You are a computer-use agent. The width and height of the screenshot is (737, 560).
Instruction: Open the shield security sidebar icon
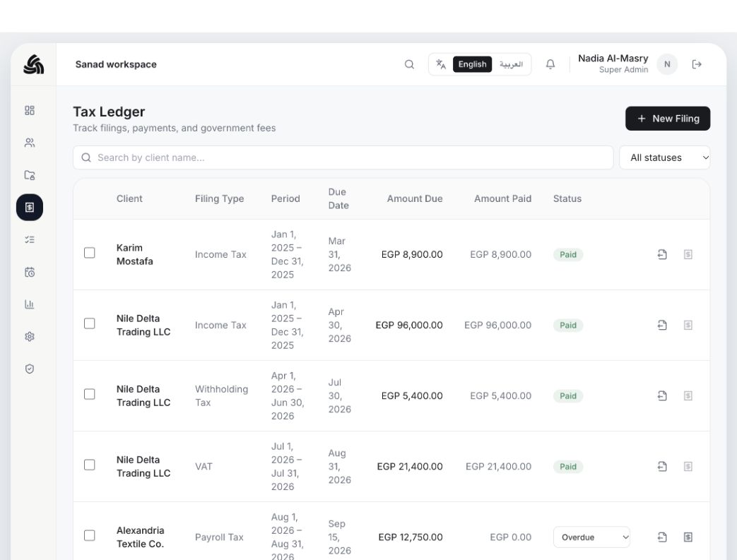click(30, 369)
